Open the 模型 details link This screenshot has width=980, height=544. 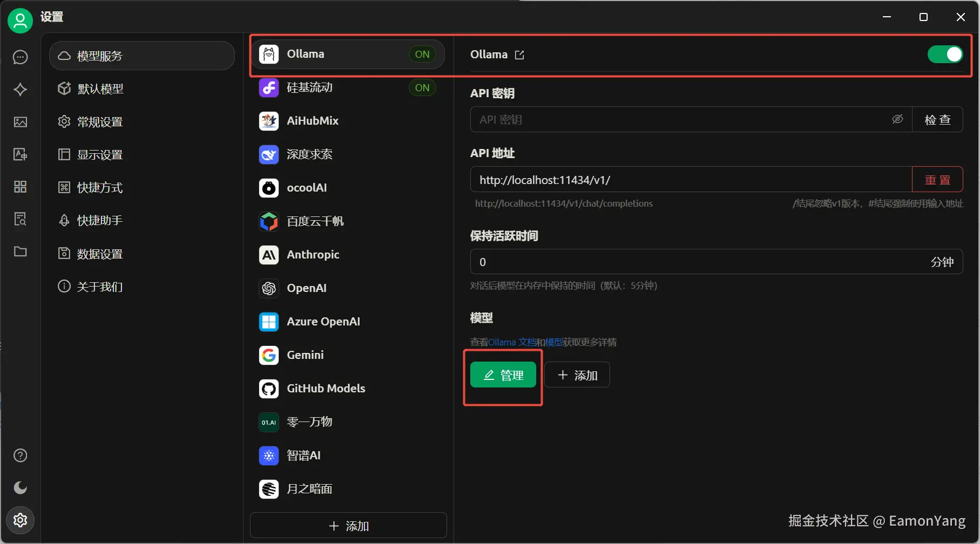554,342
